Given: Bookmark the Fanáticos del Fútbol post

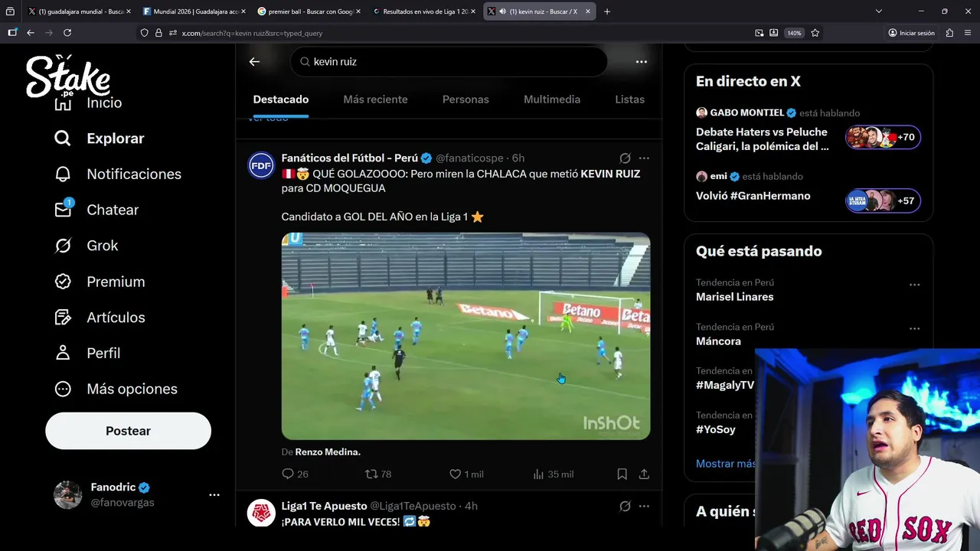Looking at the screenshot, I should click(x=622, y=474).
